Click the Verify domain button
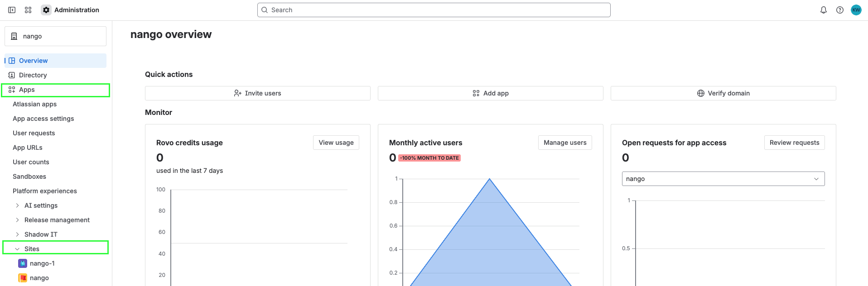The width and height of the screenshot is (868, 286). (723, 93)
